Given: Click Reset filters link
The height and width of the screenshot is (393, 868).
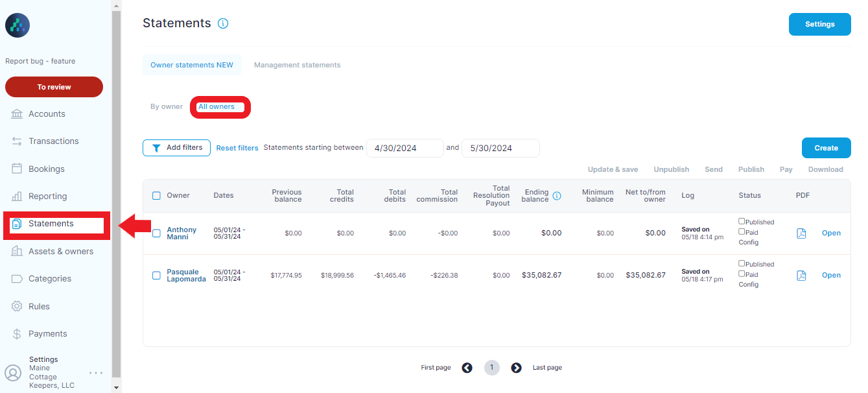Looking at the screenshot, I should 237,148.
